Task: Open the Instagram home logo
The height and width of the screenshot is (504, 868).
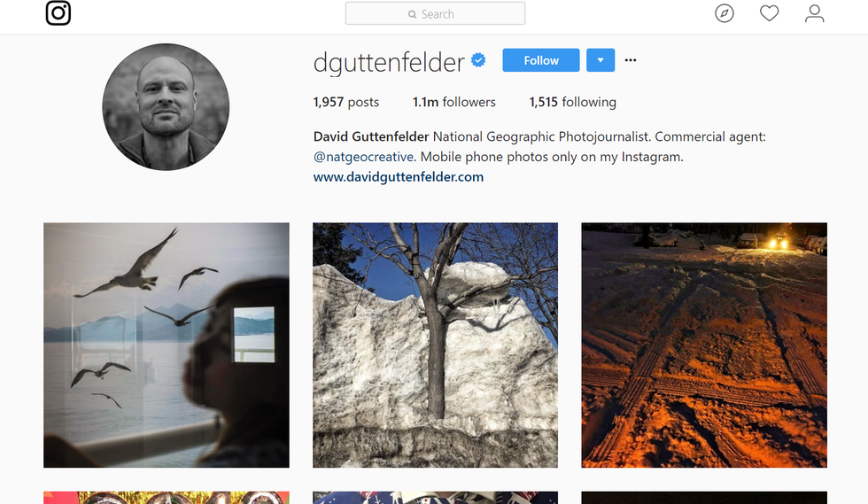Action: pos(58,12)
